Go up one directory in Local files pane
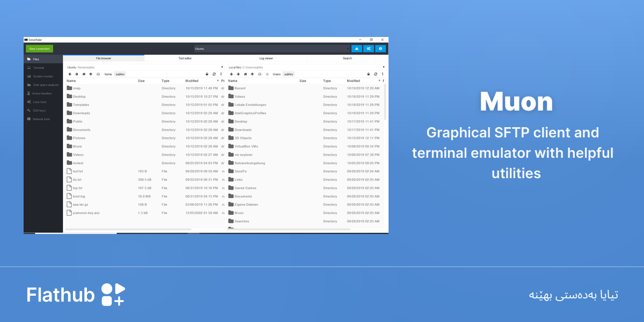644x322 pixels. 252,74
